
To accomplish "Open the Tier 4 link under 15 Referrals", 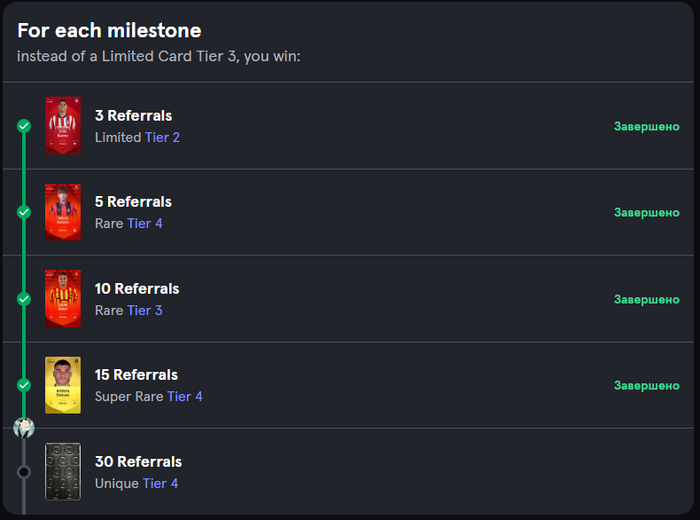I will (185, 397).
